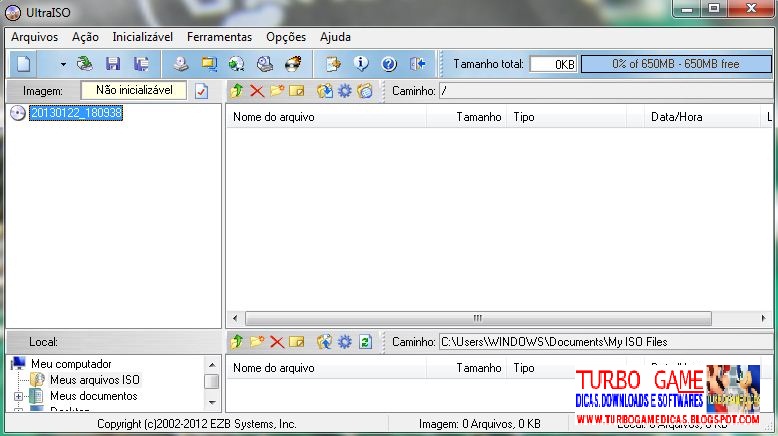Click the compress ISO disc icon with green arrow
The image size is (778, 436).
coord(237,64)
